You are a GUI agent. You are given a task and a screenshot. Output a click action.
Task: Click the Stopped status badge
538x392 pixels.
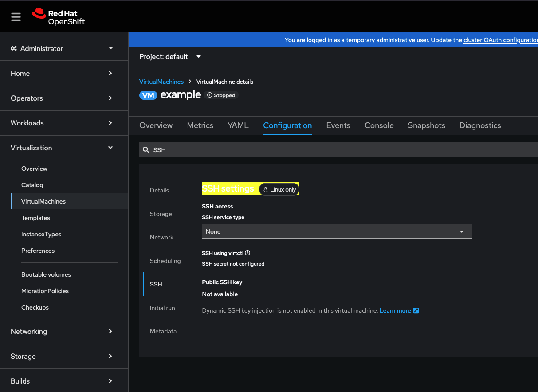click(x=221, y=95)
